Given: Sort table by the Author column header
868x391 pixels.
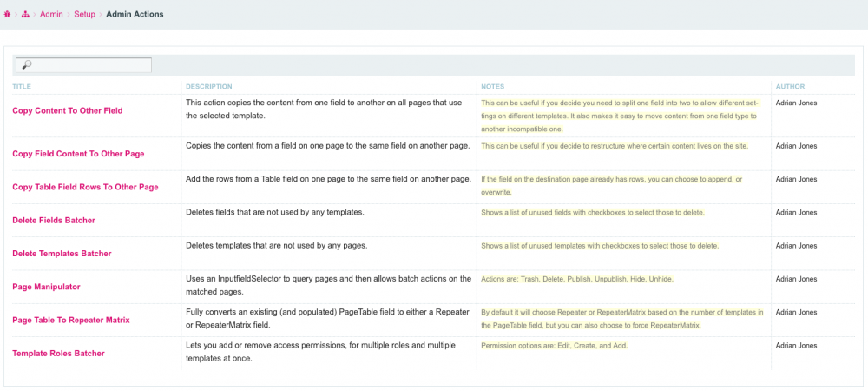Looking at the screenshot, I should [790, 86].
